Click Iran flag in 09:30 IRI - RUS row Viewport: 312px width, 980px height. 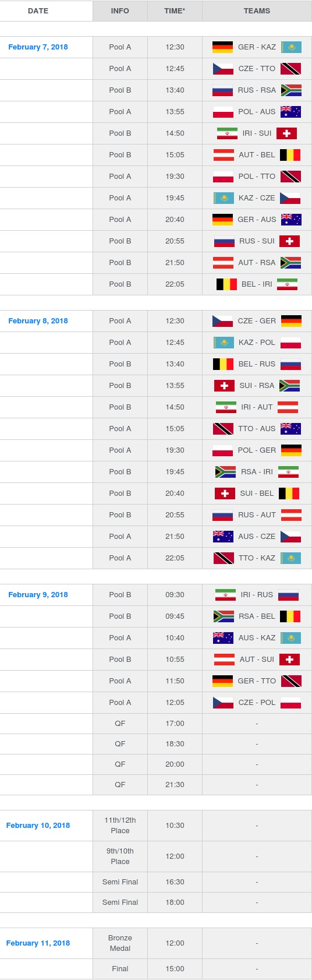(x=226, y=595)
